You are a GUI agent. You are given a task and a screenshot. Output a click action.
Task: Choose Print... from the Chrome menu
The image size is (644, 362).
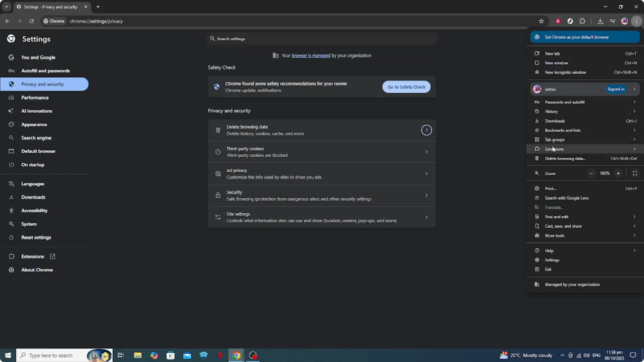(x=551, y=188)
